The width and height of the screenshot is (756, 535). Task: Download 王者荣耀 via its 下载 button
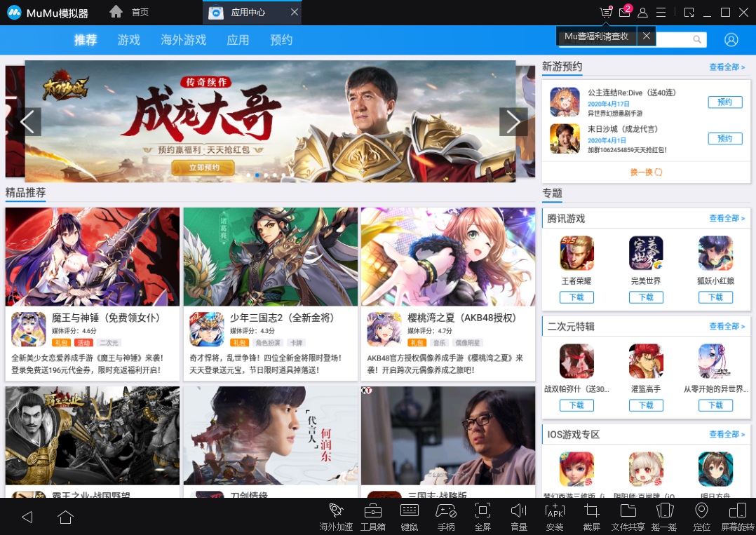tap(576, 297)
